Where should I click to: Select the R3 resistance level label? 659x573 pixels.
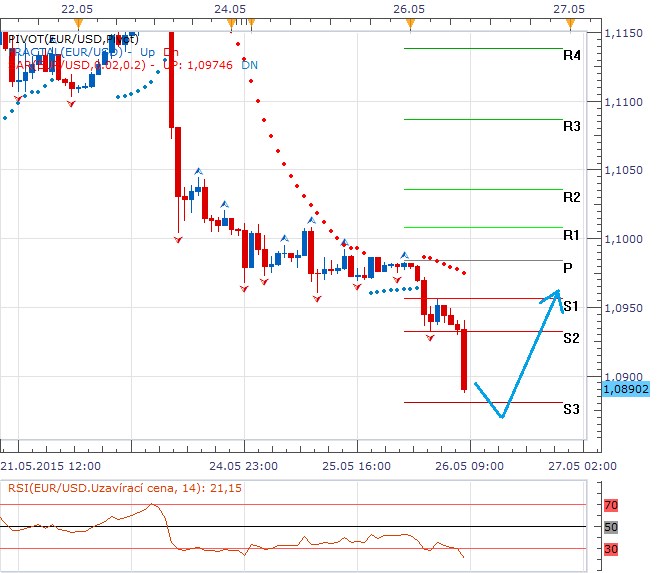(571, 127)
